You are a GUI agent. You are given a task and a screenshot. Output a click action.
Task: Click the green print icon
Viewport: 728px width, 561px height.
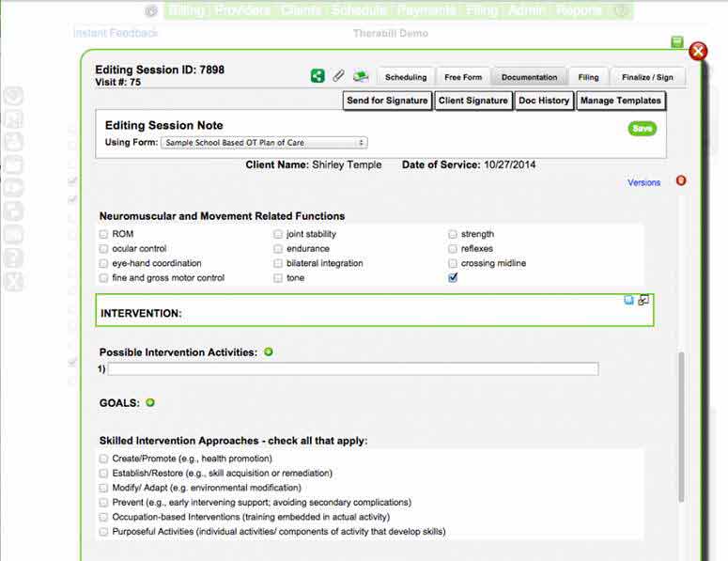360,76
